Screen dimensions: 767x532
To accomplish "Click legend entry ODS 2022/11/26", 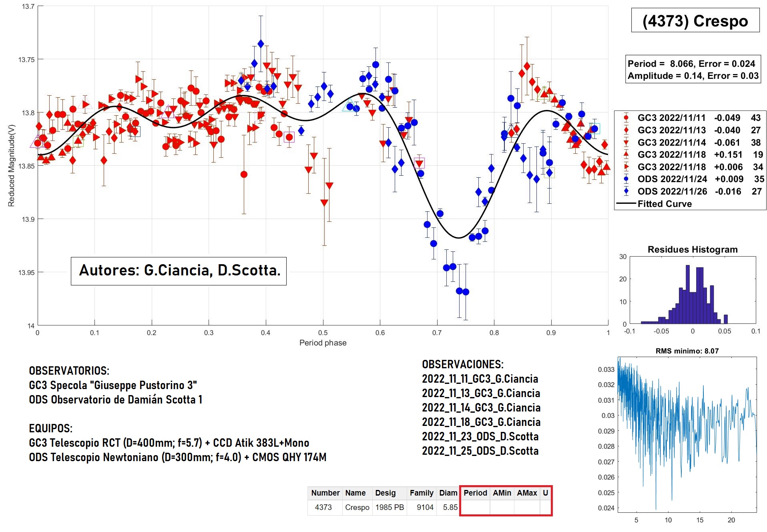I will click(690, 191).
